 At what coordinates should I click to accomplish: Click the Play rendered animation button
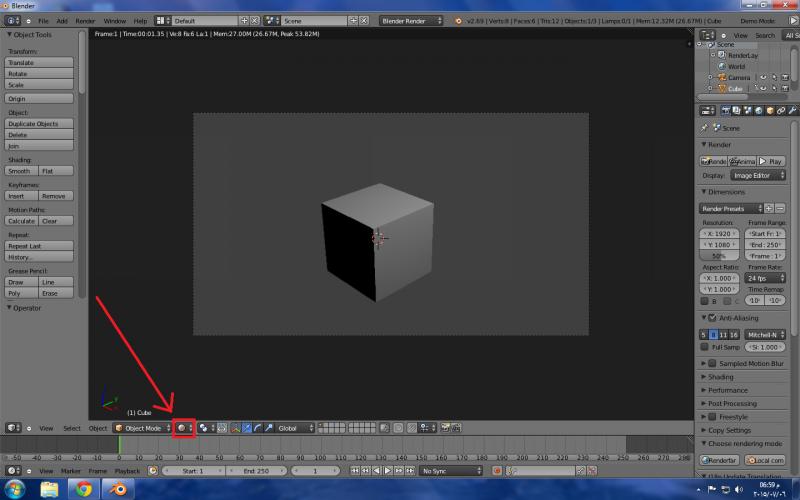pos(771,161)
